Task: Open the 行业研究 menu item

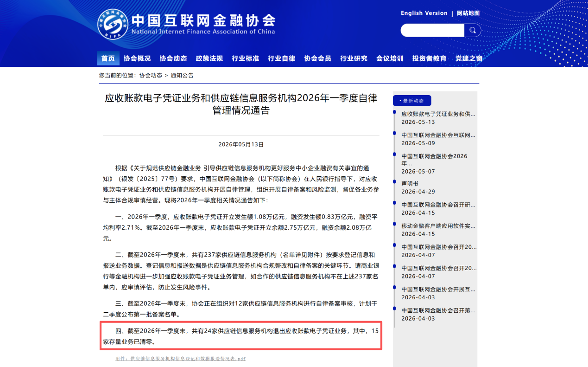Action: [354, 58]
